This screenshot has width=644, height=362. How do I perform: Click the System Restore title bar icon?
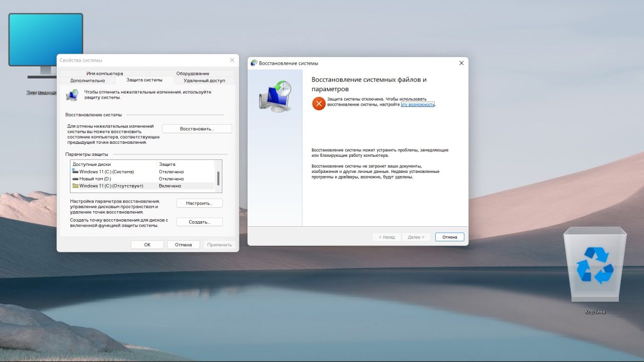point(254,63)
